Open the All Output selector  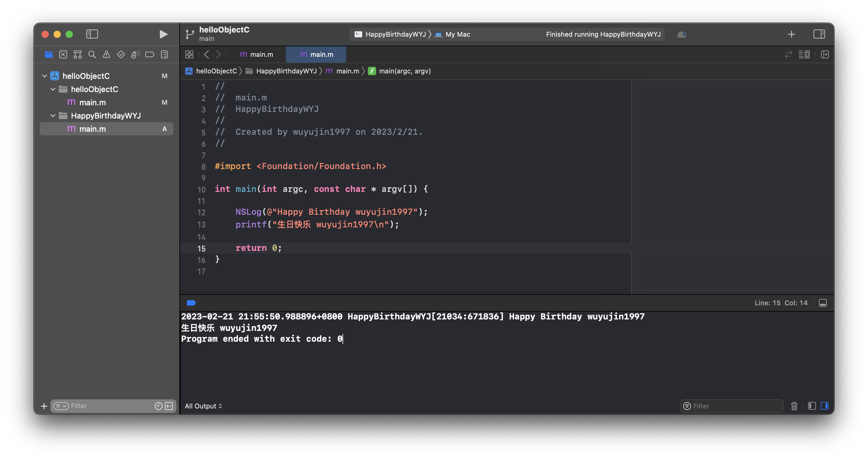(x=203, y=406)
